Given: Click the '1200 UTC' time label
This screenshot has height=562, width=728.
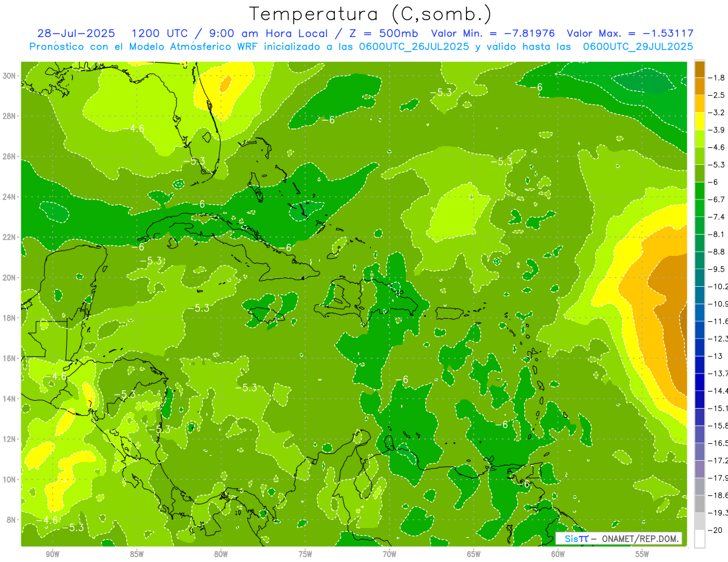Looking at the screenshot, I should pos(160,33).
